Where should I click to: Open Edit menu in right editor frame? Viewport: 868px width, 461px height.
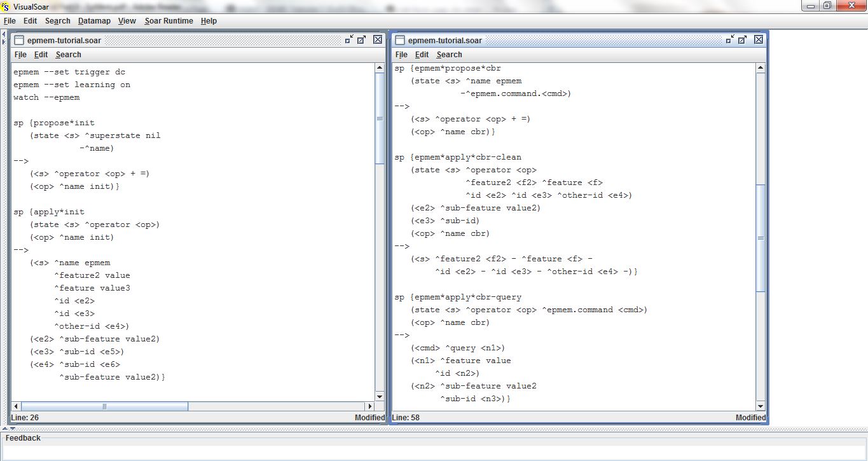[422, 55]
